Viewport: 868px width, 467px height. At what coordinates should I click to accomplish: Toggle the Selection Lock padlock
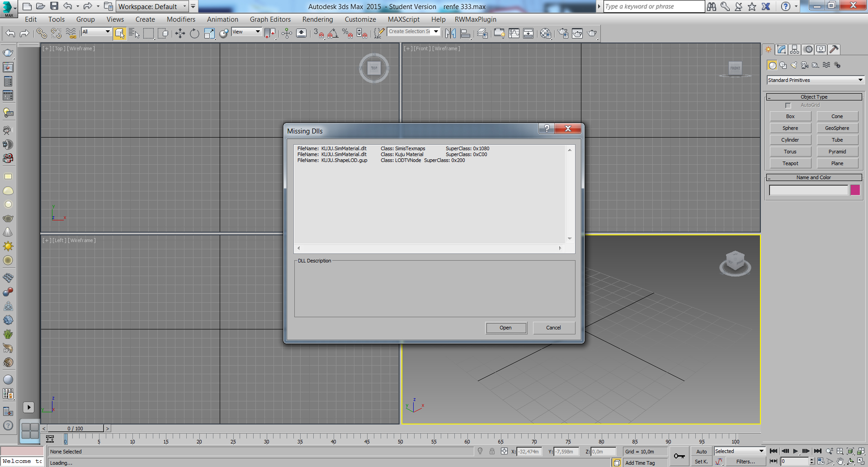tap(492, 451)
